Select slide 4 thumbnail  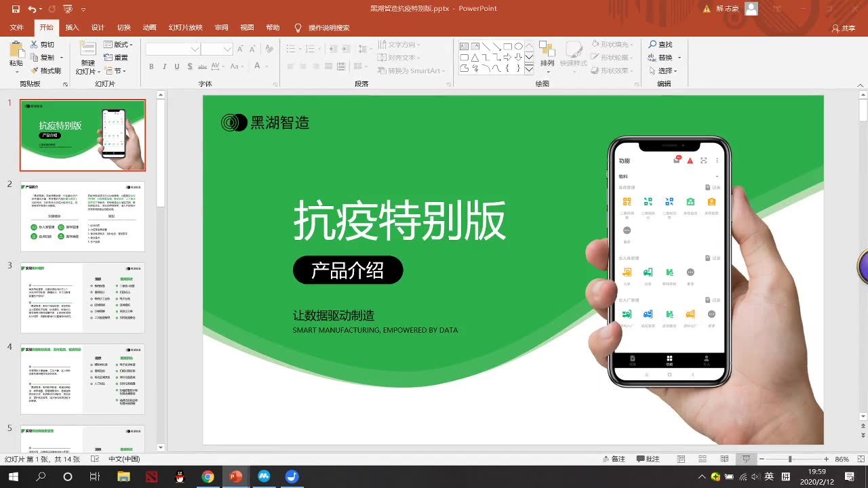point(83,379)
